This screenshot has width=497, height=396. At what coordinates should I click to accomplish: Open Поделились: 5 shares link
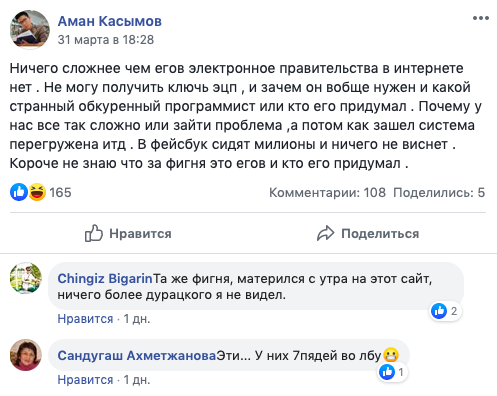(439, 193)
